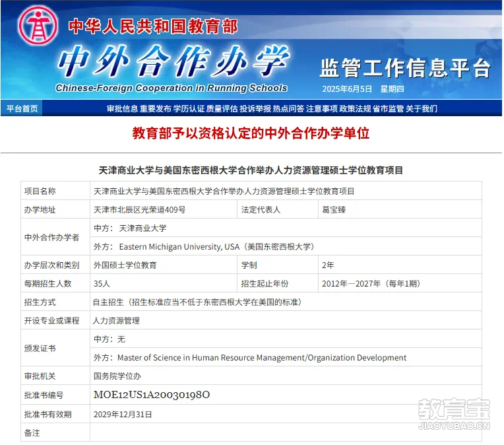Select the 招生起止年份 label cell
Viewport: 504px width, 445px height.
tap(277, 283)
